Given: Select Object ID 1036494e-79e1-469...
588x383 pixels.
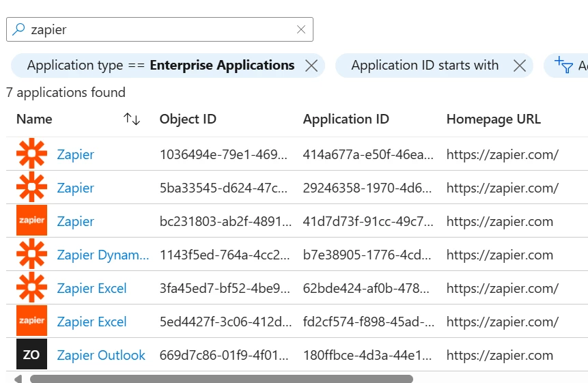Looking at the screenshot, I should tap(223, 154).
